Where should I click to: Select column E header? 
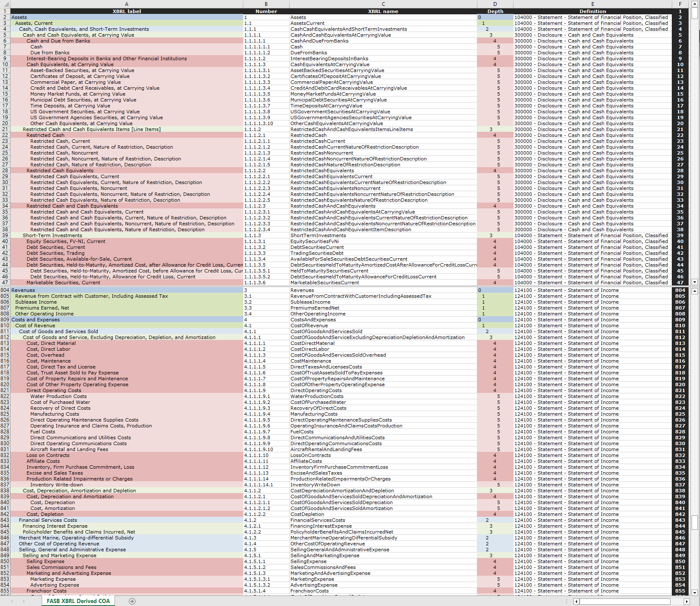[x=593, y=4]
